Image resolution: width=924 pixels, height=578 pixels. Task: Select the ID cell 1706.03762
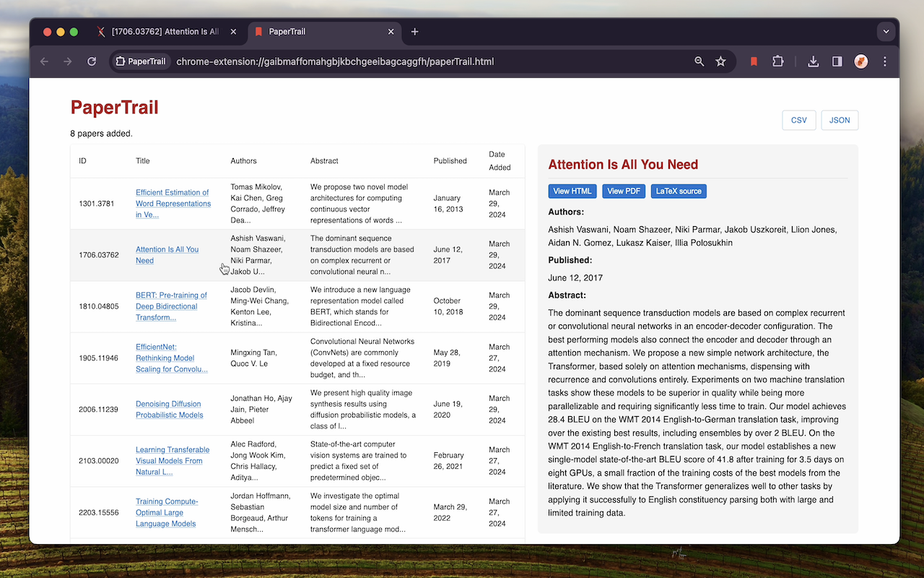(x=99, y=255)
